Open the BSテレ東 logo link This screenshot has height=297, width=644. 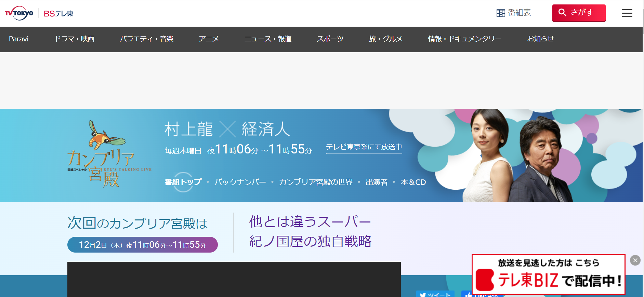[58, 13]
